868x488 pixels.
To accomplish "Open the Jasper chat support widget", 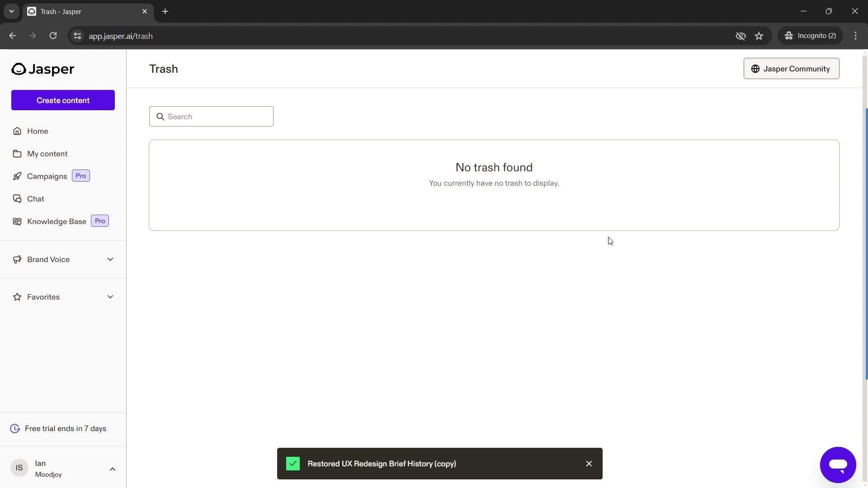I will [838, 464].
